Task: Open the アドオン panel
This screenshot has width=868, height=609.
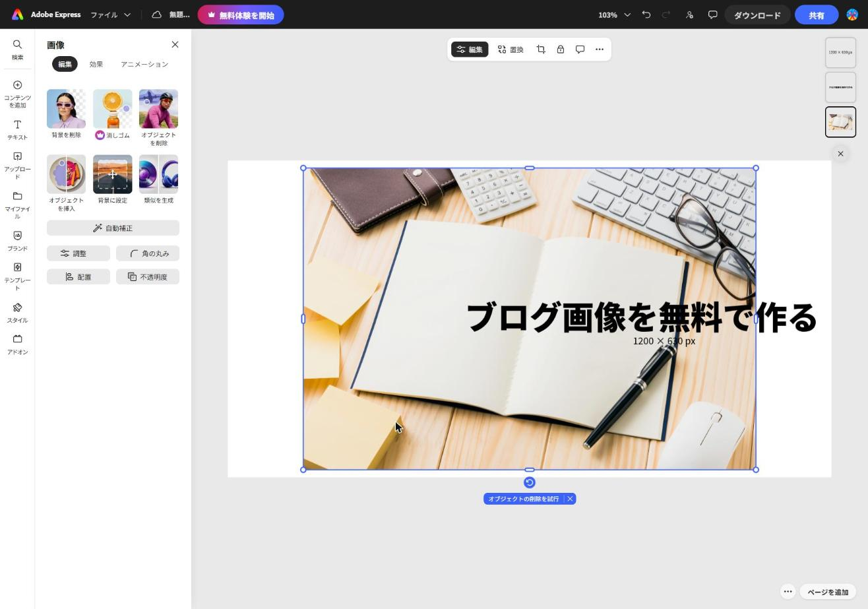Action: [x=17, y=344]
